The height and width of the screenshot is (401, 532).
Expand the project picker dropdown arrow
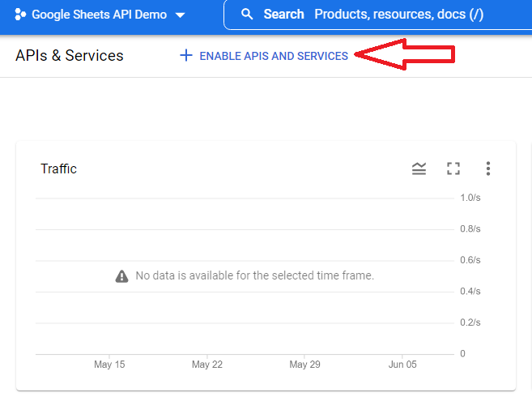coord(180,15)
